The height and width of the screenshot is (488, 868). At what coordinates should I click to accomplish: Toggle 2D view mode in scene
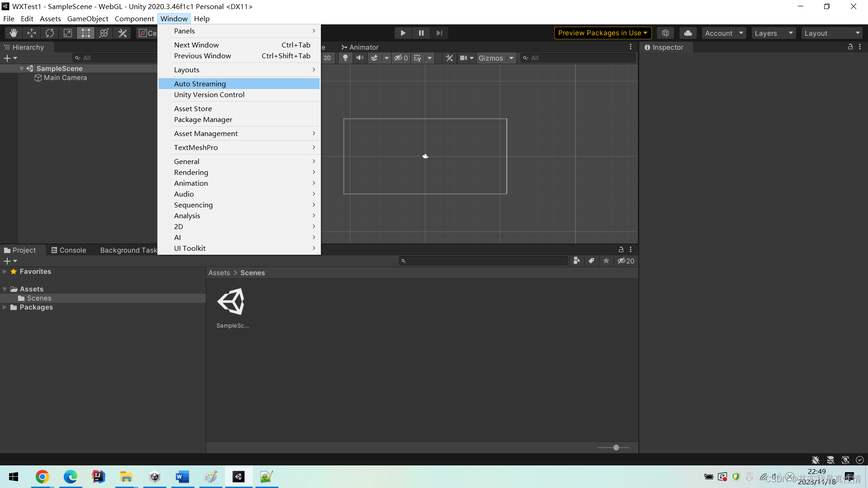tap(329, 58)
